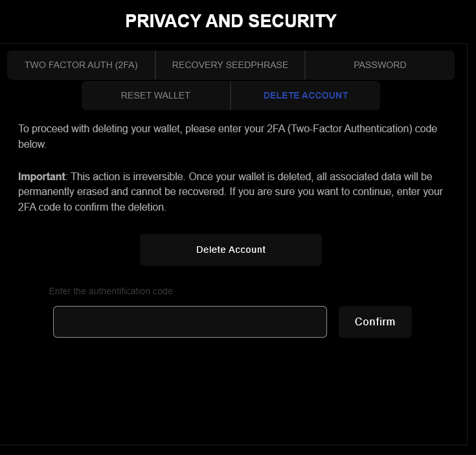This screenshot has height=455, width=476.
Task: Click the word "SECURITY" in the title
Action: click(x=287, y=21)
